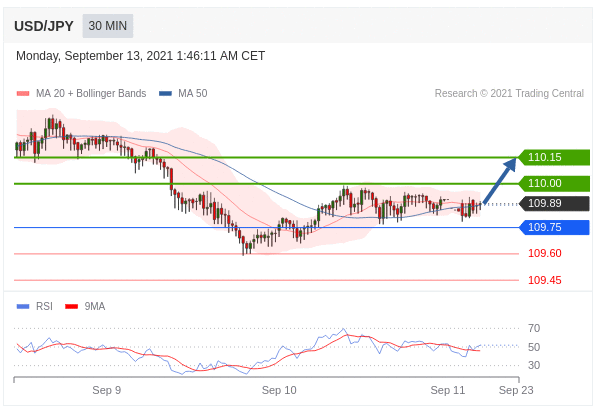Select the MA 50 legend label
595x408 pixels.
click(x=193, y=93)
